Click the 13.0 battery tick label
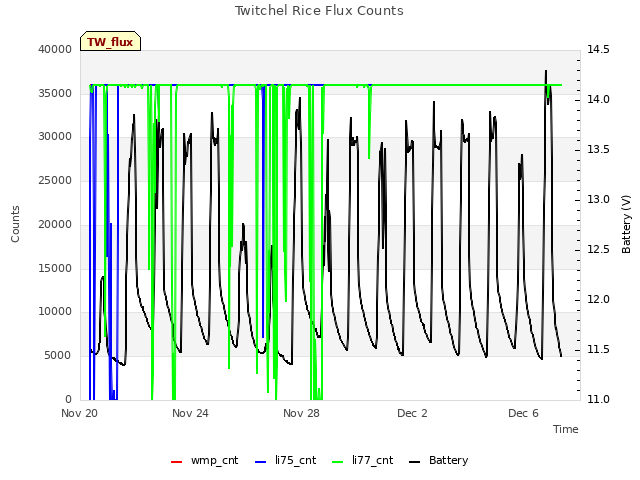640x480 pixels. click(x=598, y=200)
